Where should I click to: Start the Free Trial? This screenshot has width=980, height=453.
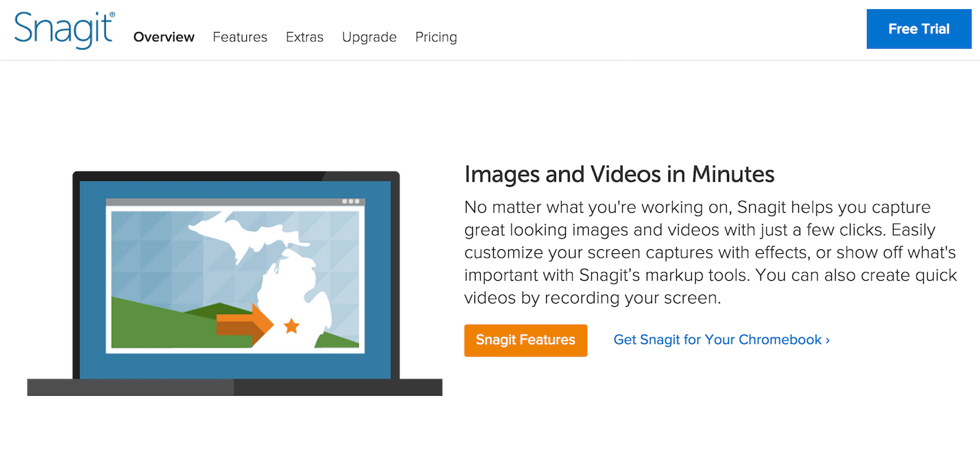[x=919, y=29]
